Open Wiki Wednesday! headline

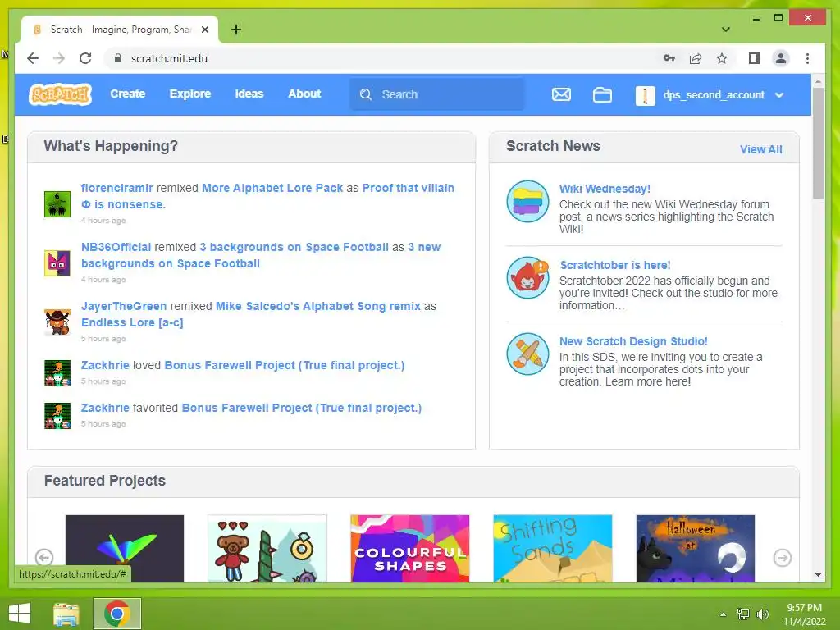coord(605,189)
